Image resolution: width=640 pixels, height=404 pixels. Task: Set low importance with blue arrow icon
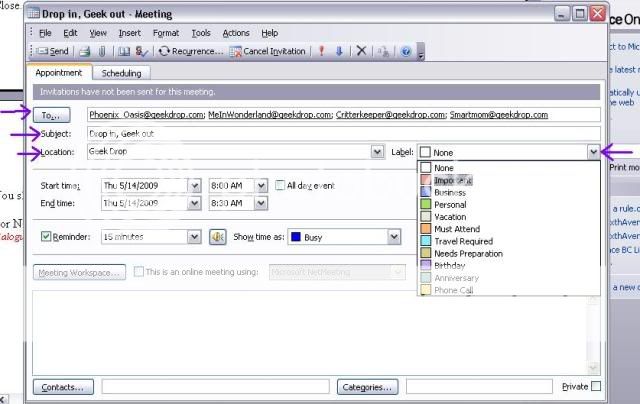click(x=339, y=51)
